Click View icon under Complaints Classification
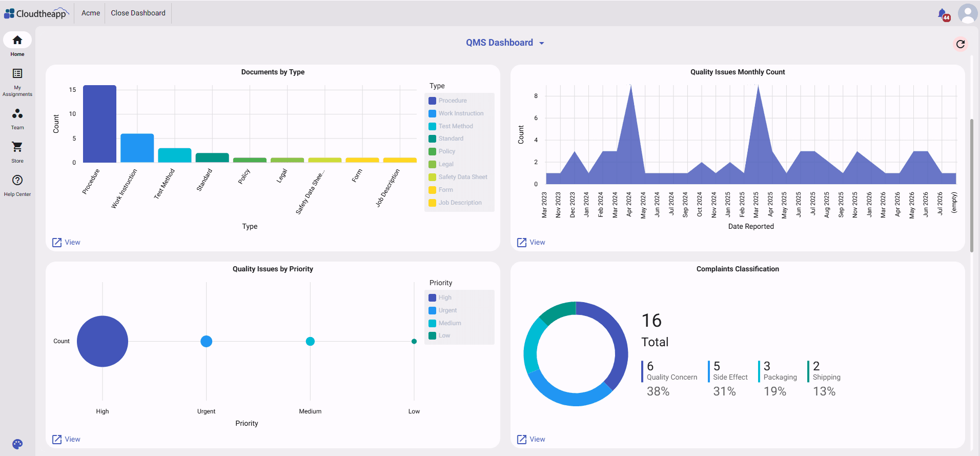The width and height of the screenshot is (980, 456). coord(522,440)
